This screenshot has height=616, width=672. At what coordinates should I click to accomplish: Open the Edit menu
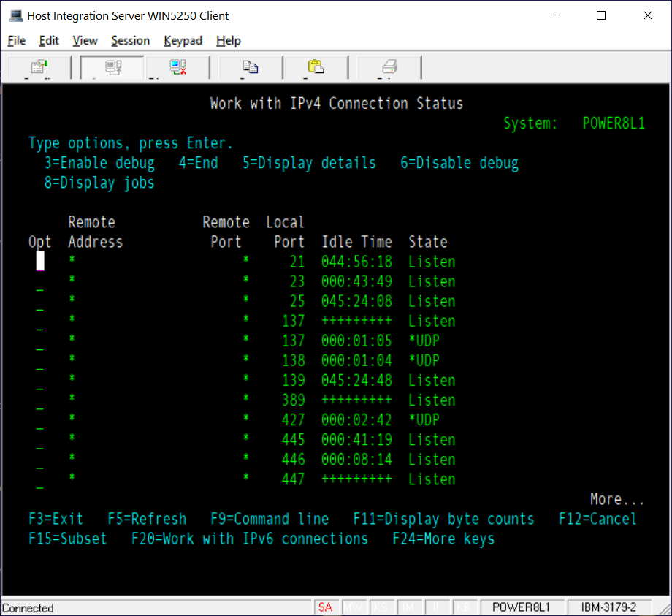[x=48, y=40]
